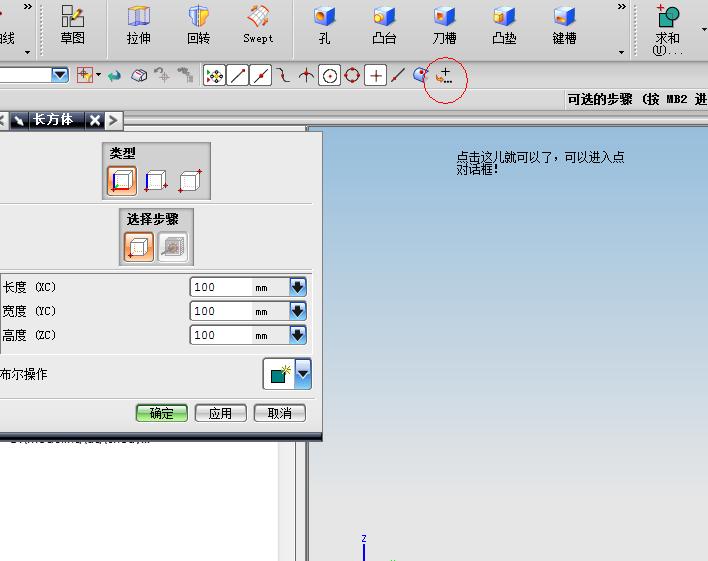Click the 取消 cancel button
Viewport: 708px width, 561px height.
280,413
